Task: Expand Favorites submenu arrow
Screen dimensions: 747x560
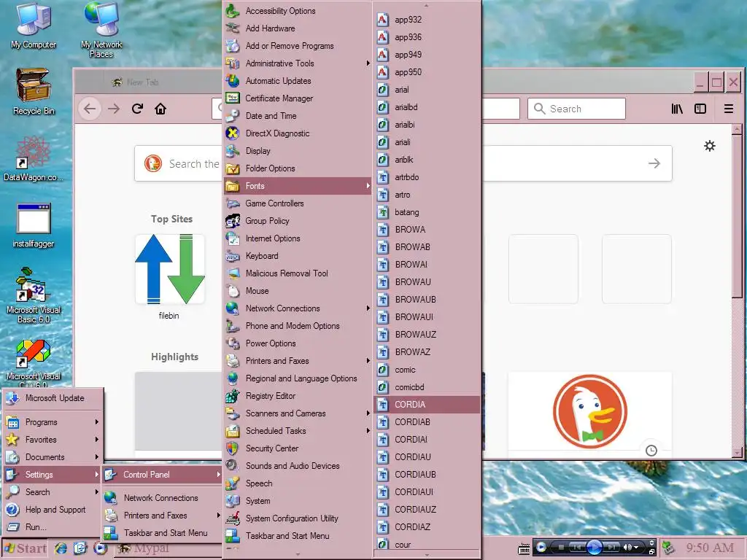Action: tap(97, 440)
